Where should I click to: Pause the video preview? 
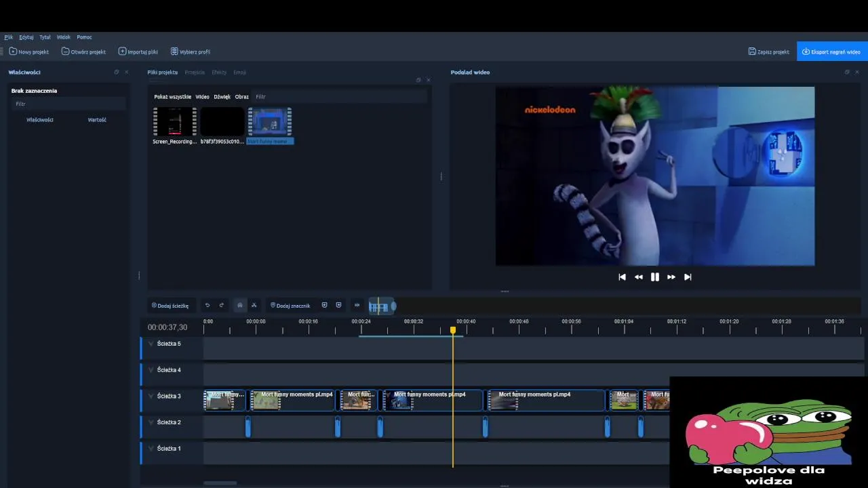coord(654,277)
